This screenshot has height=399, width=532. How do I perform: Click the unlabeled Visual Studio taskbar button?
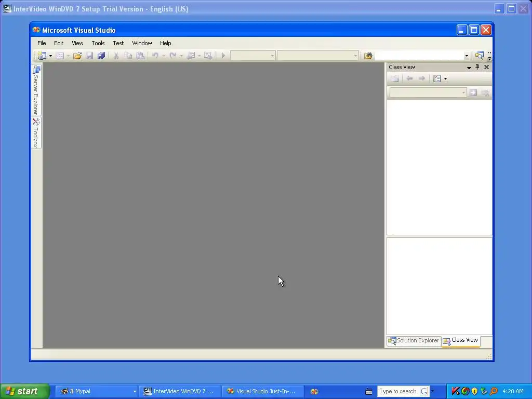(x=314, y=391)
